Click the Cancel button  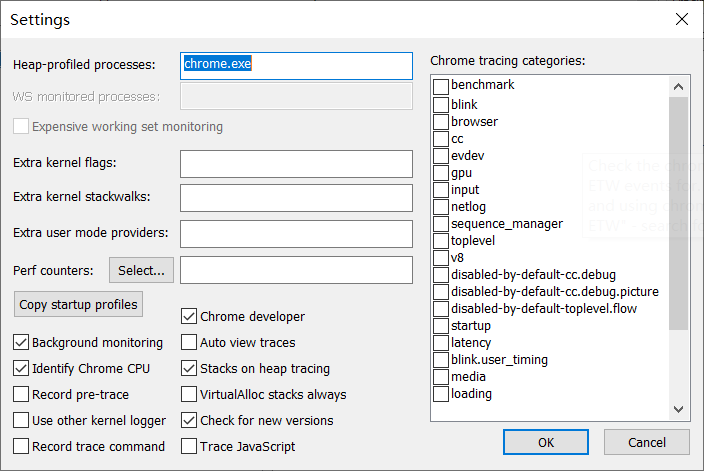click(x=646, y=442)
